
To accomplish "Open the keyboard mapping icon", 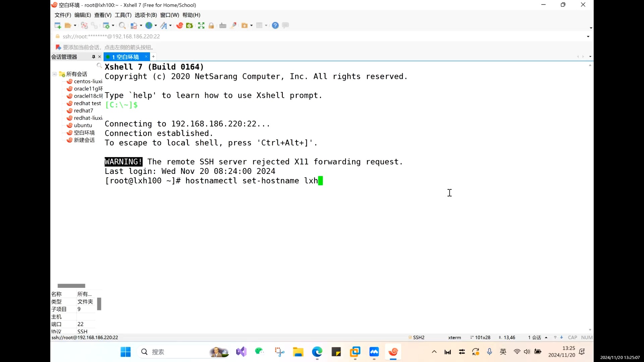I will [223, 25].
